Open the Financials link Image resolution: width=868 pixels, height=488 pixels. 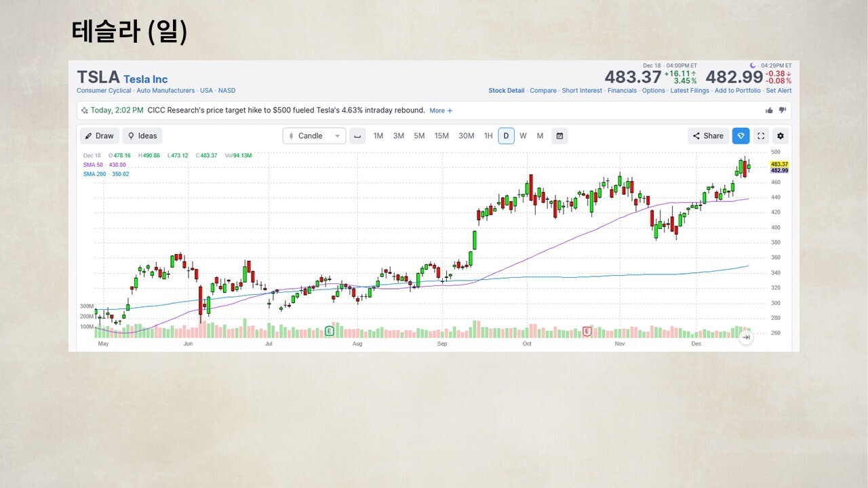pyautogui.click(x=622, y=91)
